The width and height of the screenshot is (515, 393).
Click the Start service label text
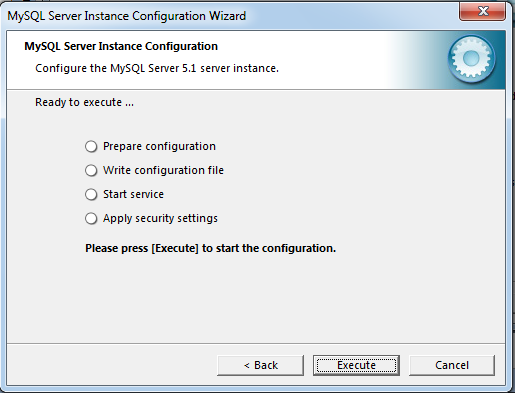133,194
